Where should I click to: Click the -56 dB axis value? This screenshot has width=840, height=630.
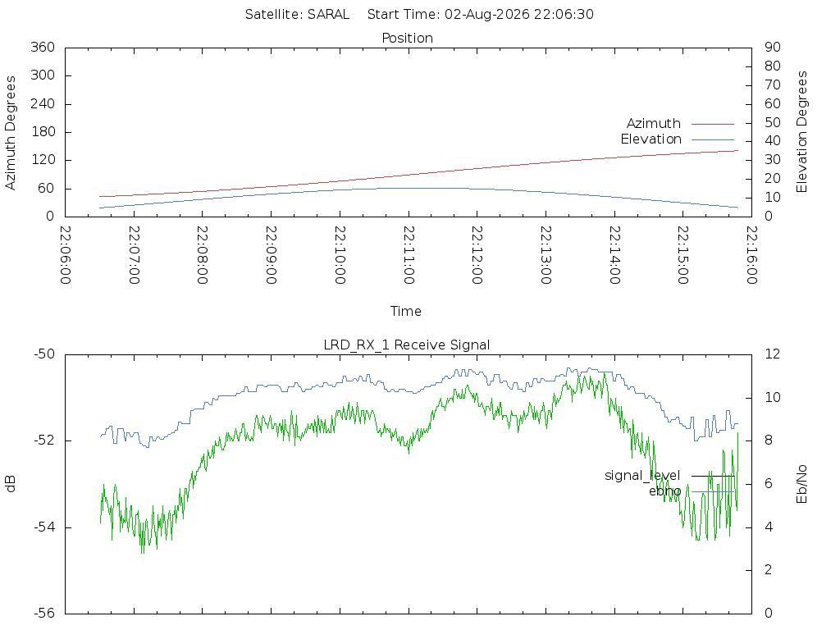[x=45, y=614]
